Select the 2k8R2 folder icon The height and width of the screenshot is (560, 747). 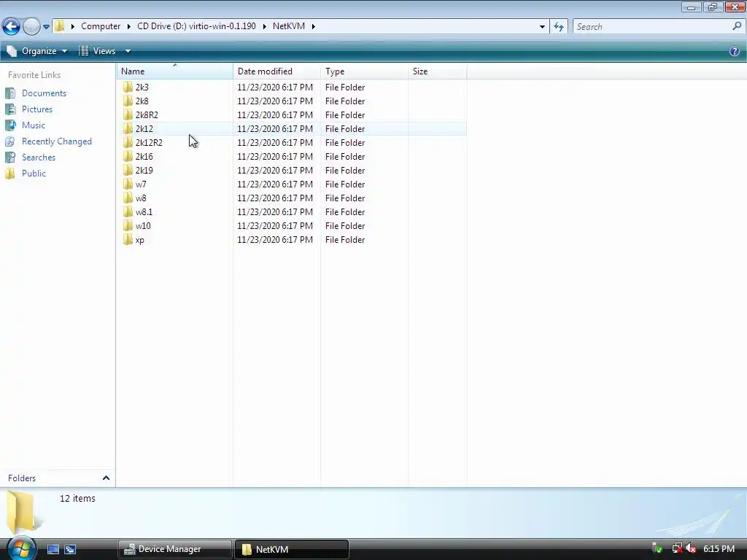pos(128,114)
